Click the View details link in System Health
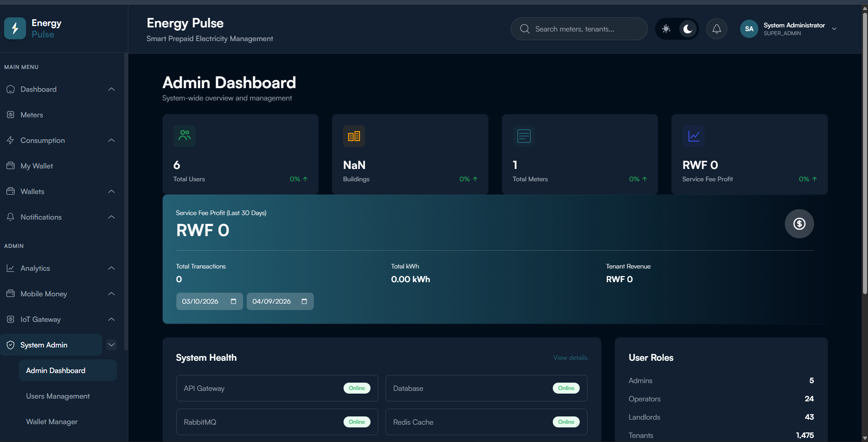The height and width of the screenshot is (442, 868). tap(570, 358)
